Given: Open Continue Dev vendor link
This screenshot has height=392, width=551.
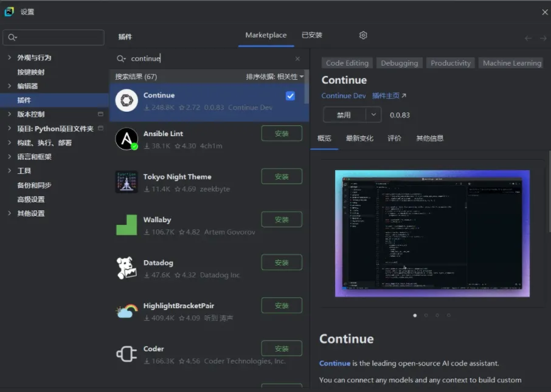Looking at the screenshot, I should click(x=344, y=95).
